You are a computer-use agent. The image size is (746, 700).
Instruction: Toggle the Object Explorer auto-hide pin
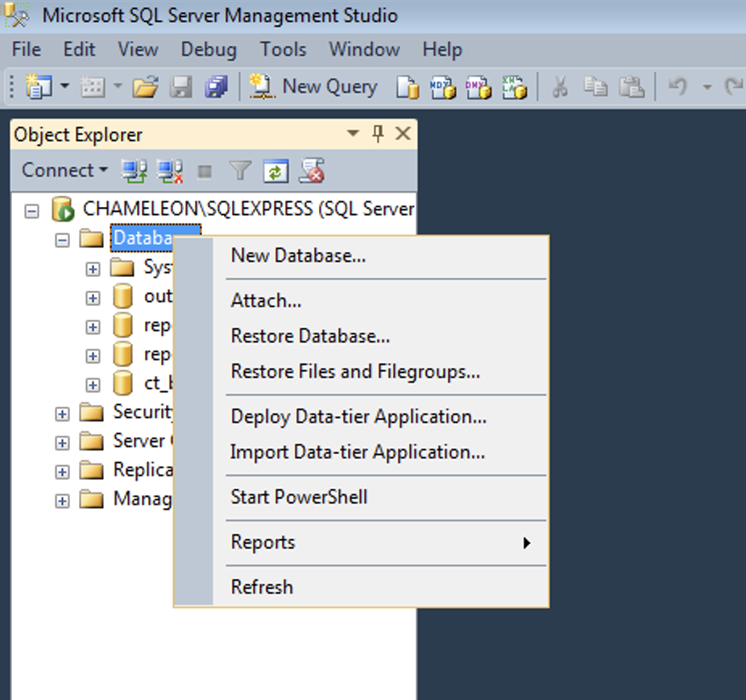pos(378,135)
